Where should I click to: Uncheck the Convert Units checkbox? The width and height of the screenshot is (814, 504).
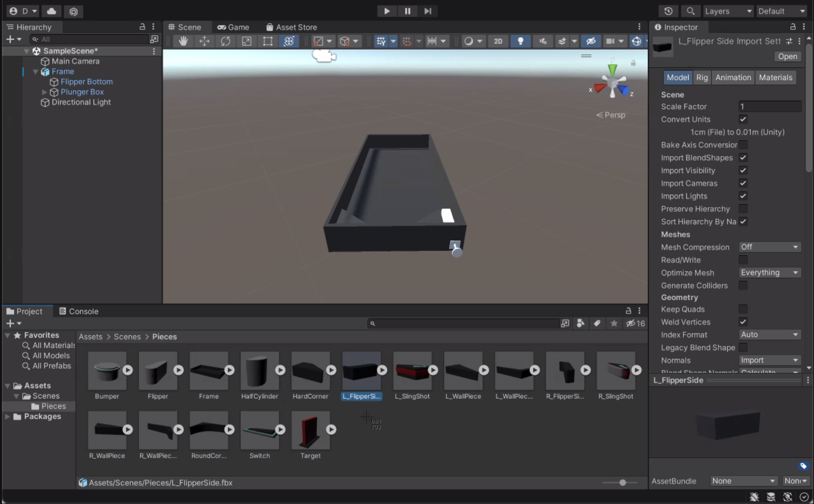pos(743,119)
